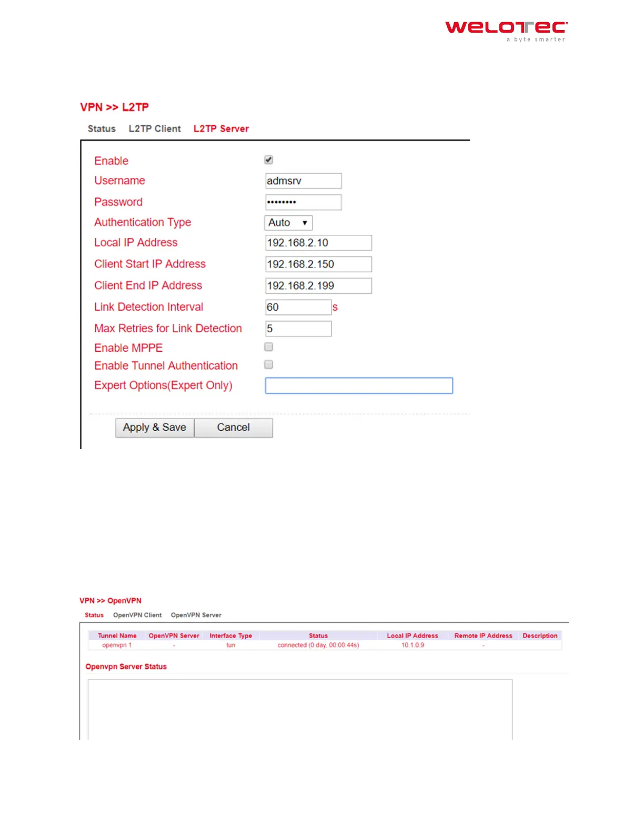Click the Apply & Save button
The width and height of the screenshot is (644, 834).
click(155, 428)
